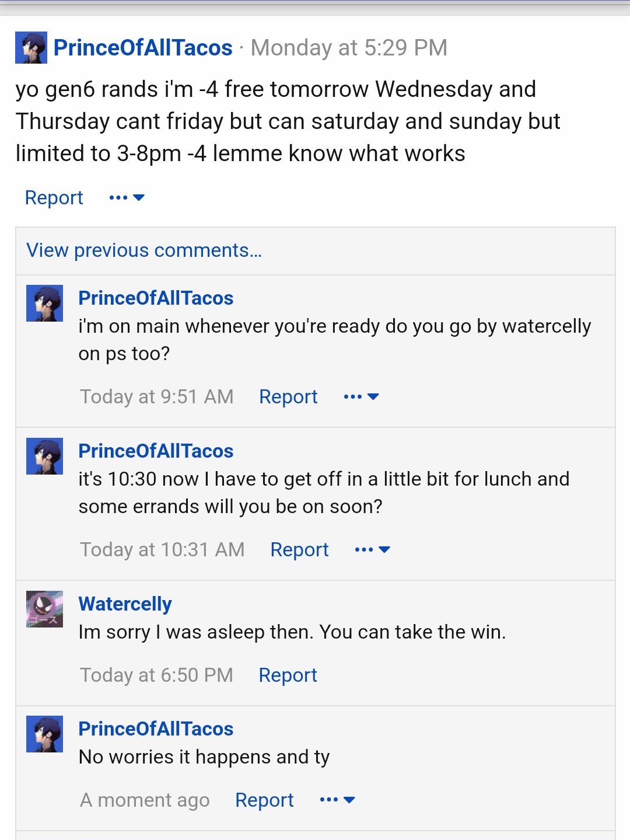Image resolution: width=630 pixels, height=840 pixels.
Task: Report the 9:51 AM comment
Action: [x=288, y=397]
